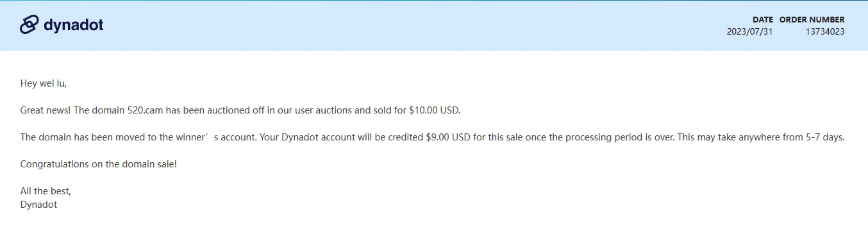
Task: Click the dynadot wordmark in the header
Action: point(74,25)
